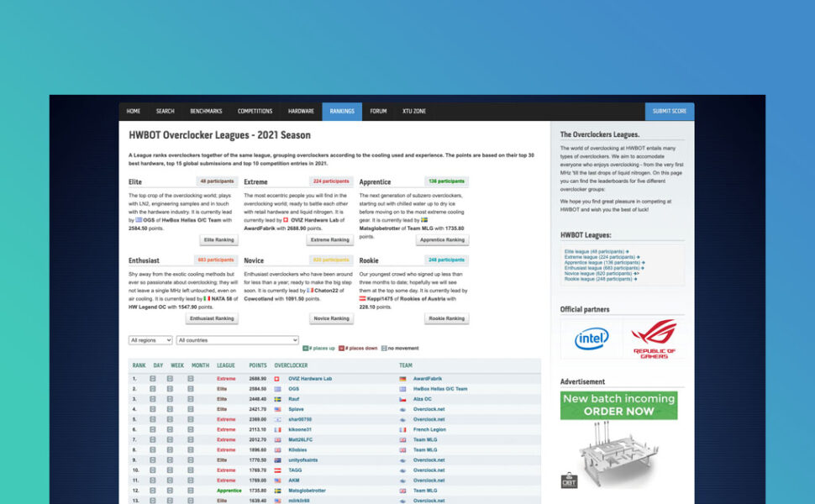
Task: Click the day movement icon in rank 1 row
Action: click(153, 379)
